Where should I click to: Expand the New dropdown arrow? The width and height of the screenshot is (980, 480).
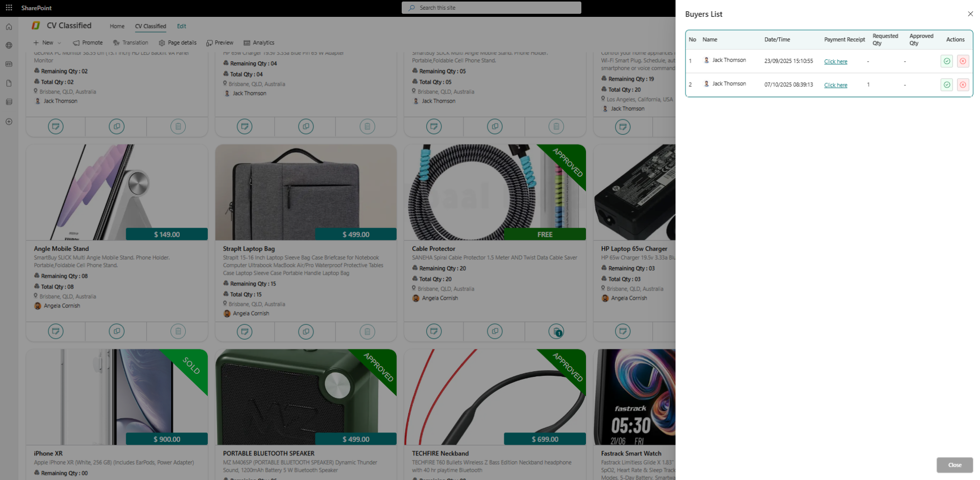pos(59,43)
